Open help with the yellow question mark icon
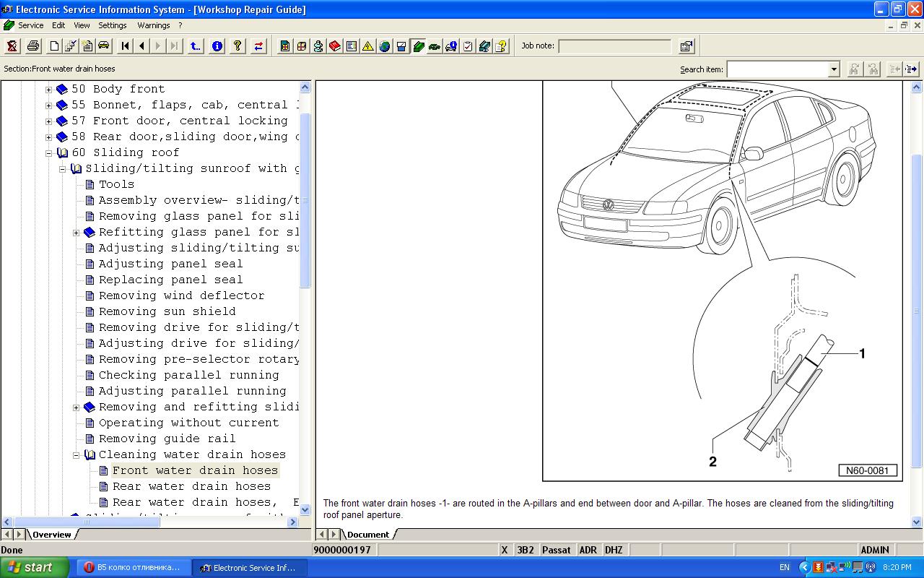The width and height of the screenshot is (924, 578). (x=237, y=46)
